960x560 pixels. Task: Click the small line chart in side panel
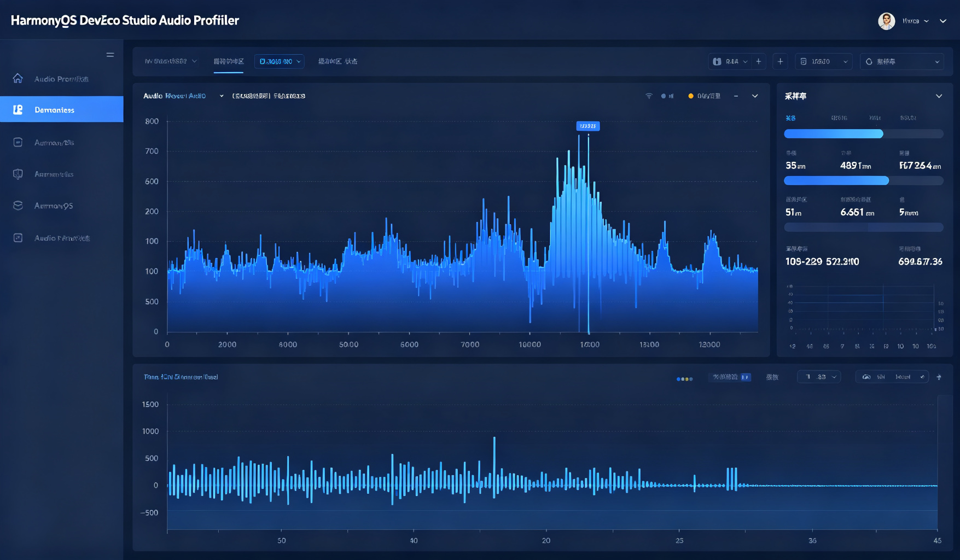coord(864,307)
